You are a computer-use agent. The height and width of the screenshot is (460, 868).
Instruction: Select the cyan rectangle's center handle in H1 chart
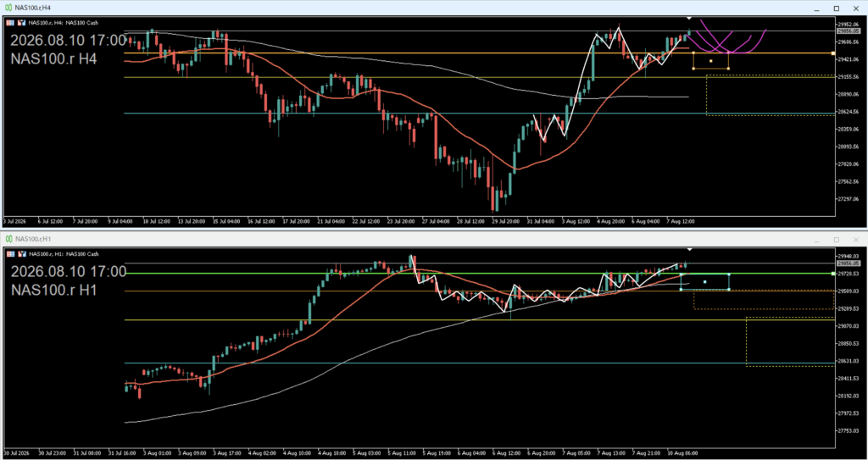[x=704, y=282]
